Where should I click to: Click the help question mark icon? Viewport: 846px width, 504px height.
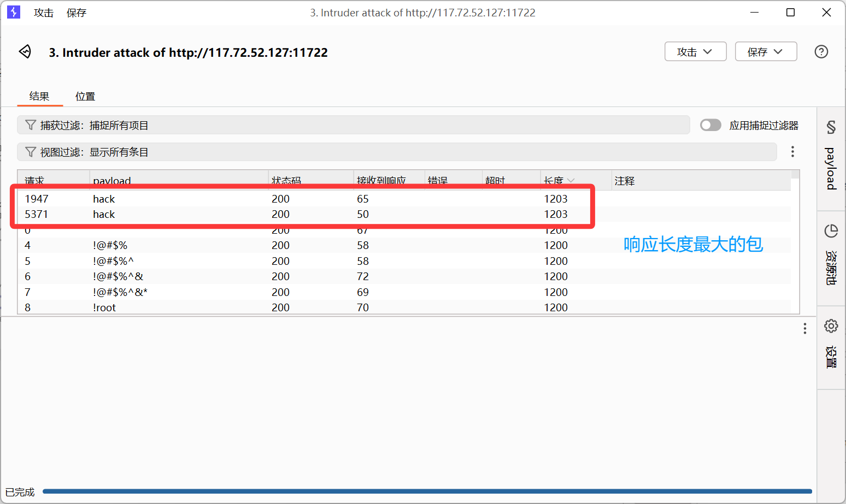821,51
